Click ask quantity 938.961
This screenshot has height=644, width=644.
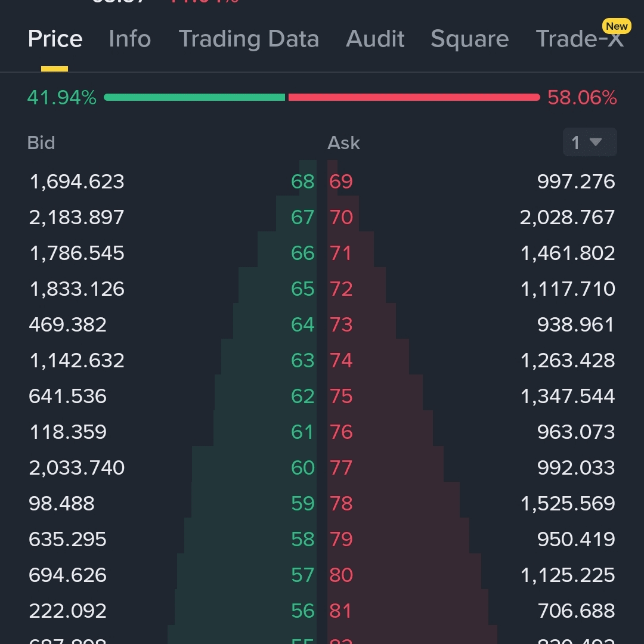[x=576, y=324]
